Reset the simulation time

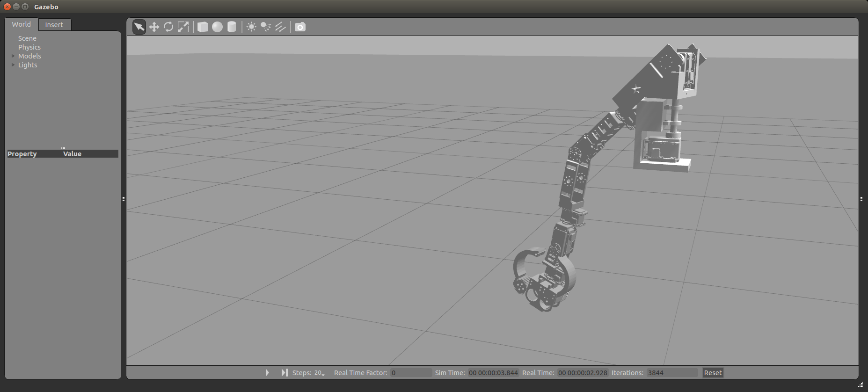(x=713, y=373)
